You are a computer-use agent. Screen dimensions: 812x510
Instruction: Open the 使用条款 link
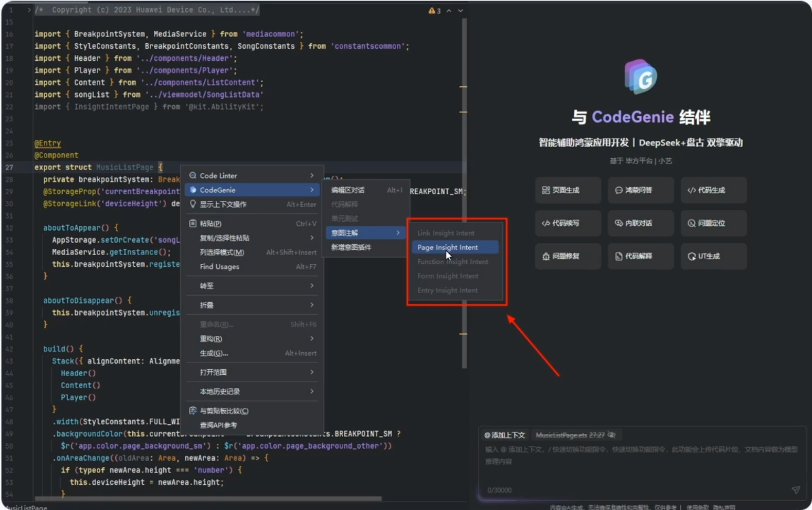tap(697, 507)
